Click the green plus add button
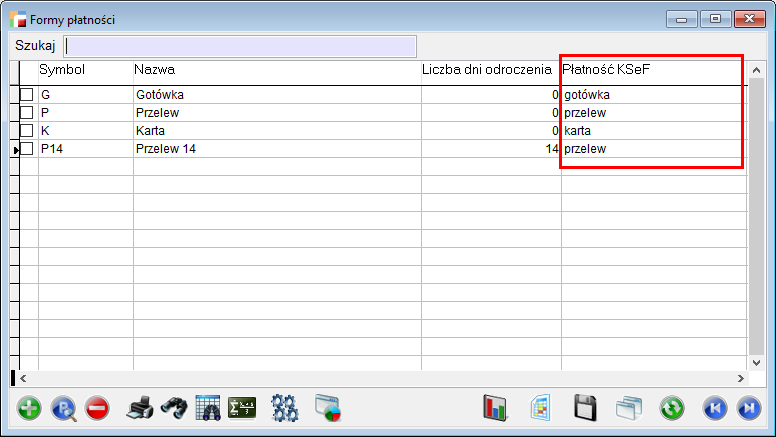 30,407
